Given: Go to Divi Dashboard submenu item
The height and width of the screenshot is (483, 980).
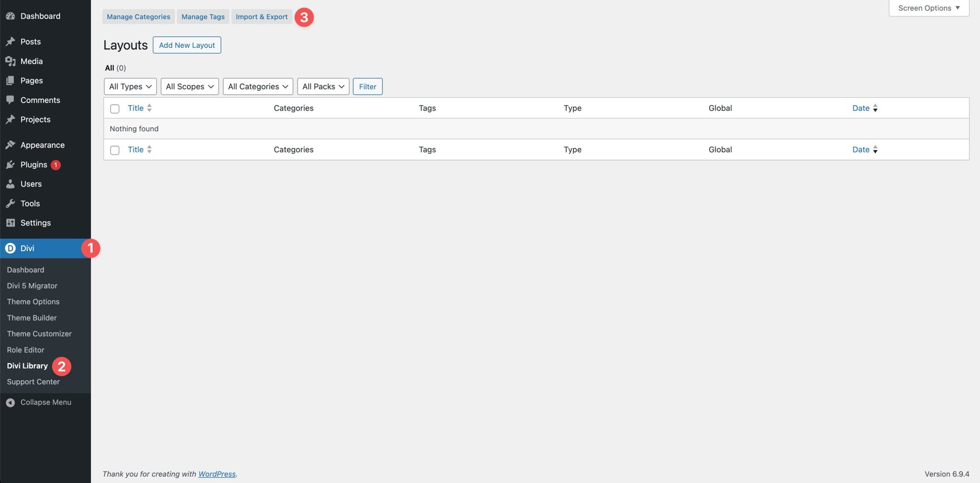Looking at the screenshot, I should click(26, 270).
